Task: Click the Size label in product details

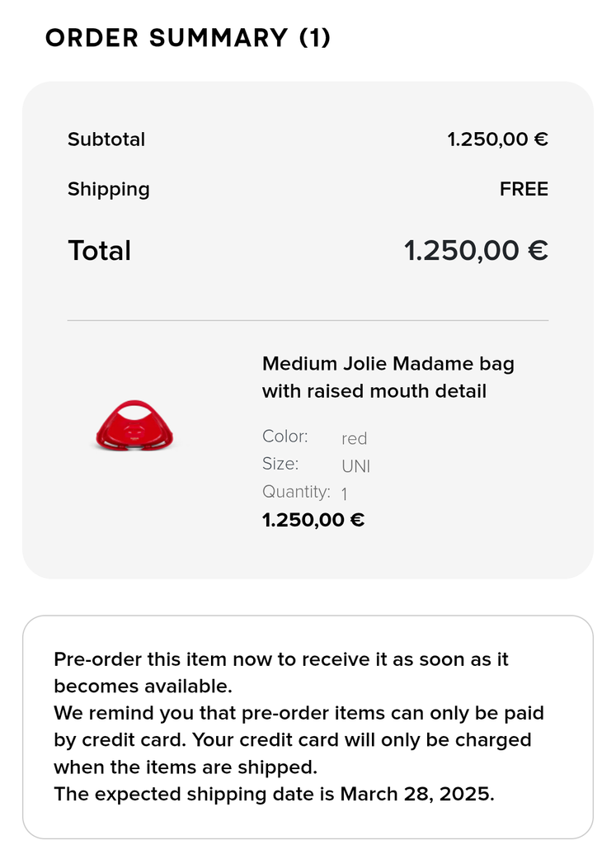Action: (x=280, y=464)
